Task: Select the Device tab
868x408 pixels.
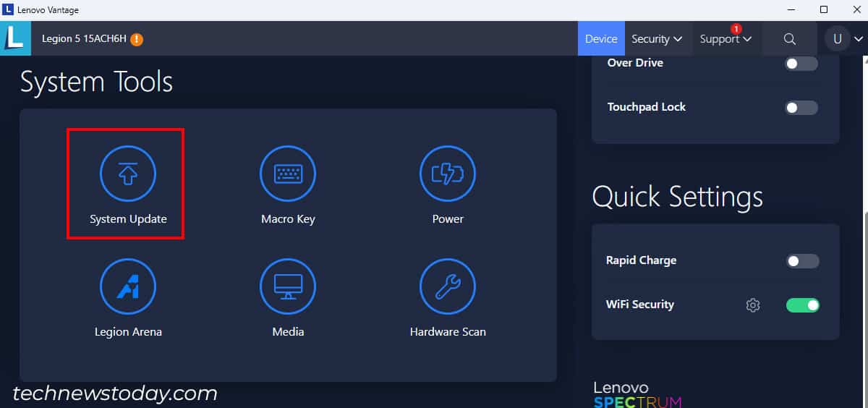Action: pos(600,39)
